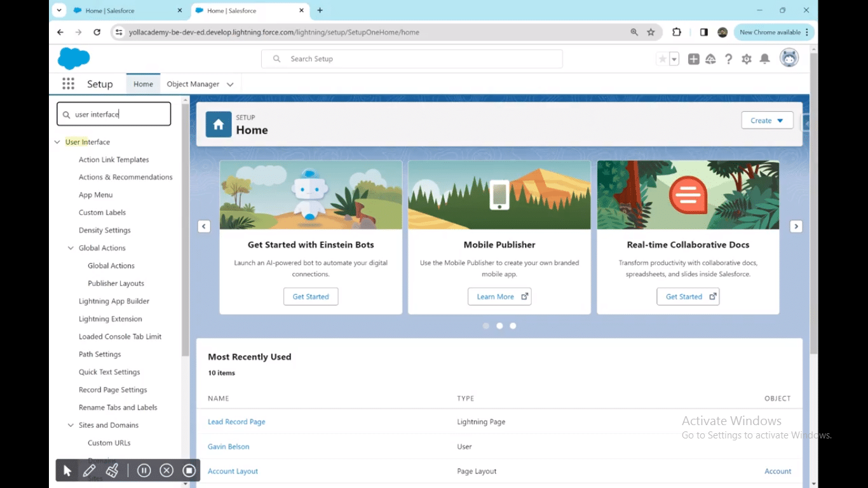868x488 pixels.
Task: Click the Favorites star icon
Action: 662,59
